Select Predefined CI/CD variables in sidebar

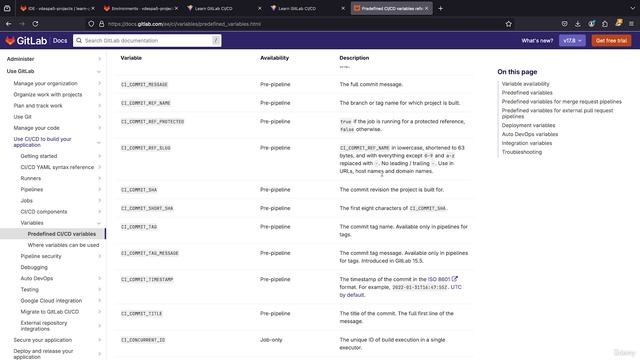[62, 234]
